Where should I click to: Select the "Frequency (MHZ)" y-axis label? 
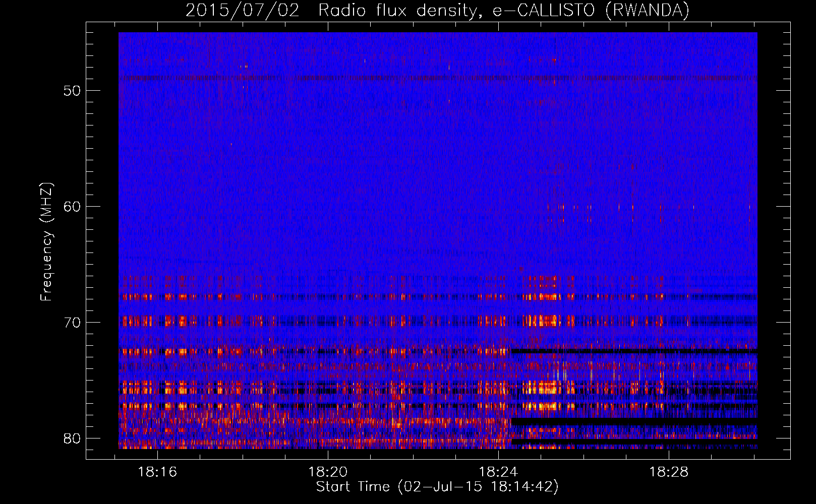[46, 242]
